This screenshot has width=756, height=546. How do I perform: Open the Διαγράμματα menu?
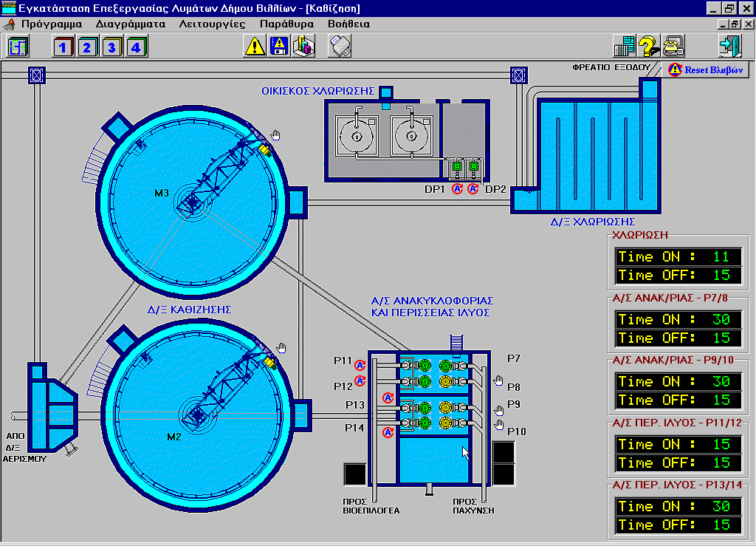(x=130, y=24)
